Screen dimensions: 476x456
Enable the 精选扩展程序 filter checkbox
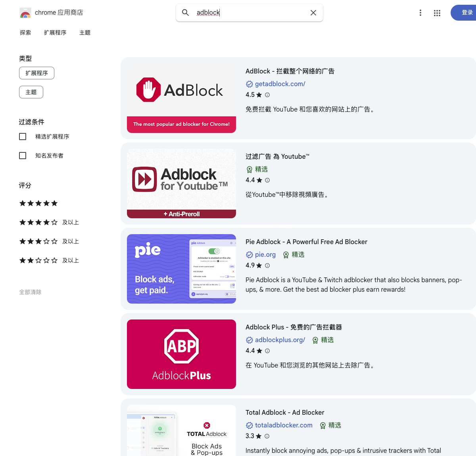point(23,136)
